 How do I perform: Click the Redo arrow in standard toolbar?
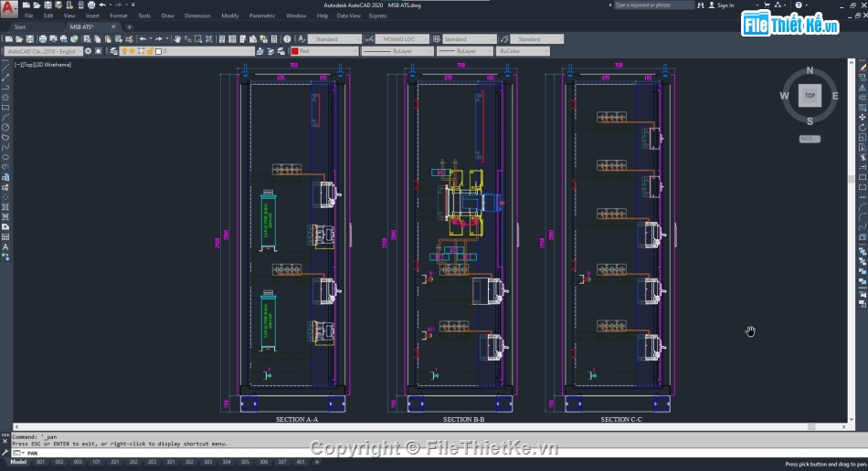[x=159, y=39]
